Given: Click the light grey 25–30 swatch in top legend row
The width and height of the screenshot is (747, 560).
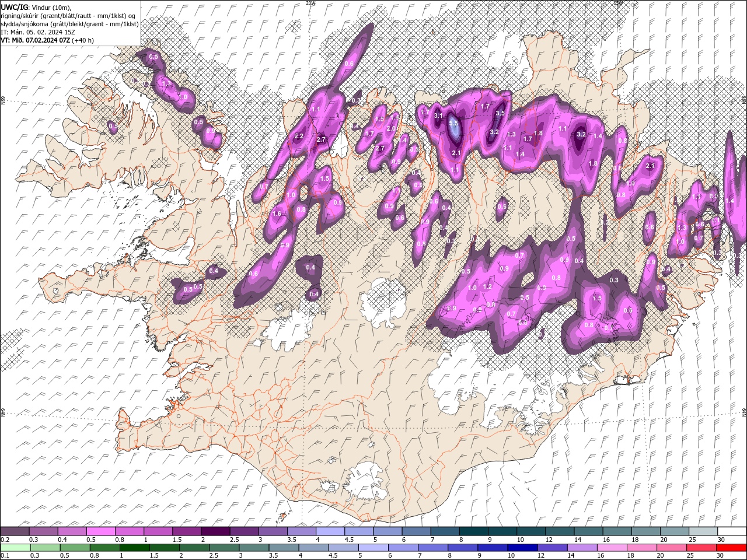Looking at the screenshot, I should coord(703,531).
